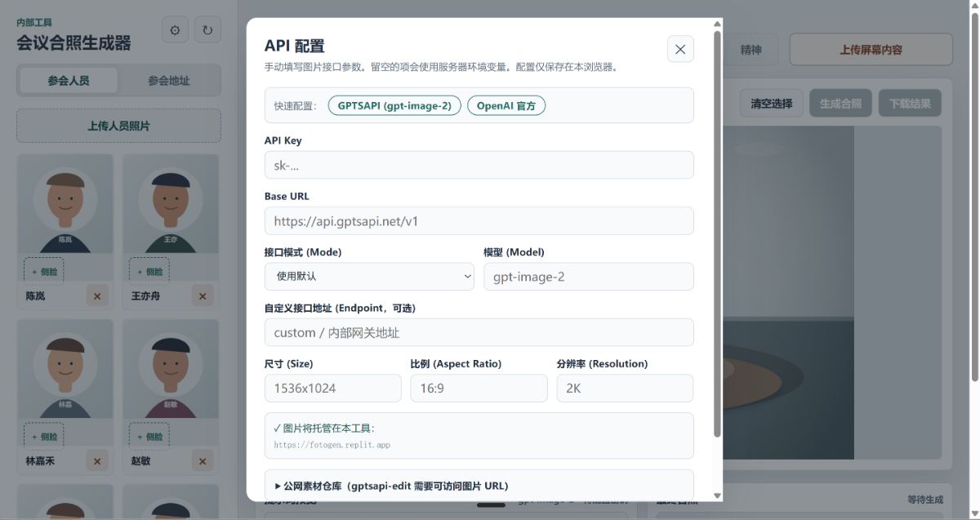Switch to the 参会地址 tab

pos(169,80)
